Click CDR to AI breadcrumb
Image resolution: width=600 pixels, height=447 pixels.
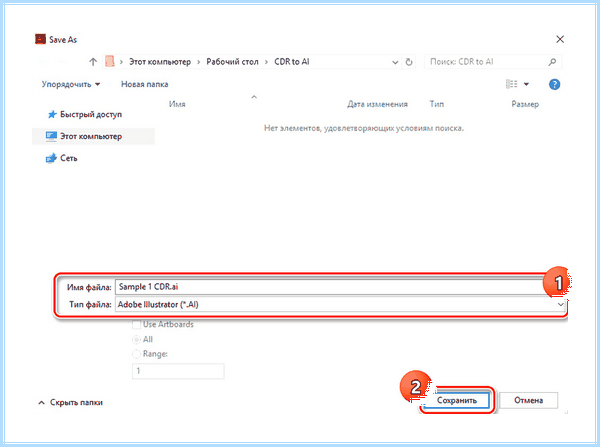coord(292,62)
